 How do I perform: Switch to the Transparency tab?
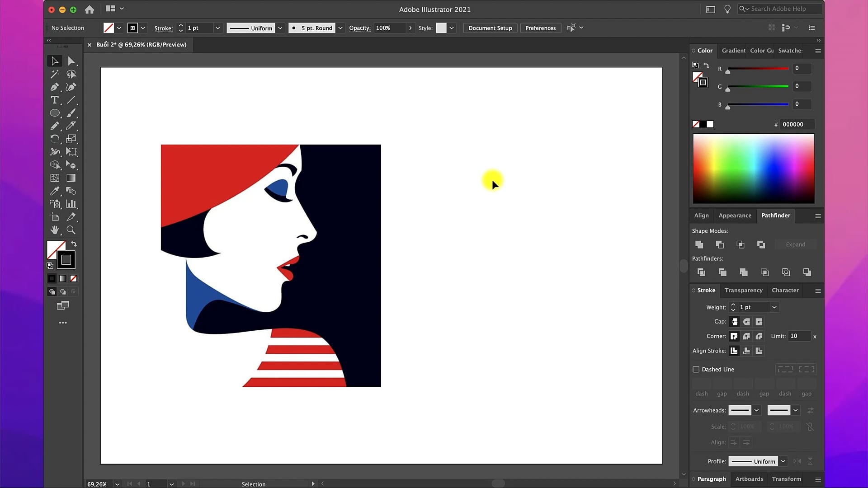[743, 290]
